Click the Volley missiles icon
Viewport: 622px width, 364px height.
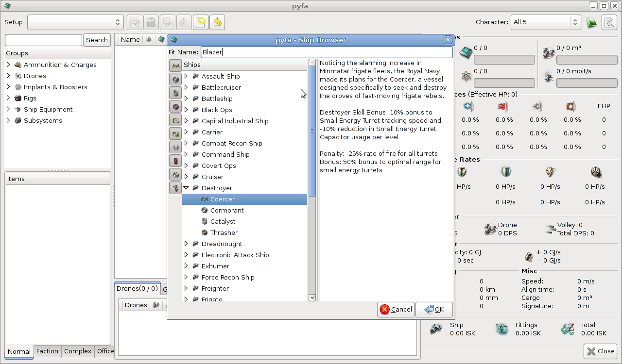coord(551,229)
